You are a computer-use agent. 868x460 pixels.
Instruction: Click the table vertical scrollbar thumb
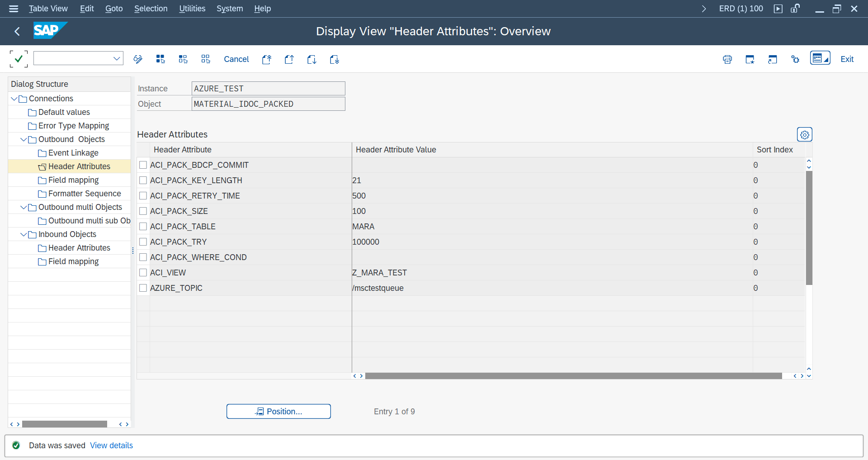pos(809,228)
